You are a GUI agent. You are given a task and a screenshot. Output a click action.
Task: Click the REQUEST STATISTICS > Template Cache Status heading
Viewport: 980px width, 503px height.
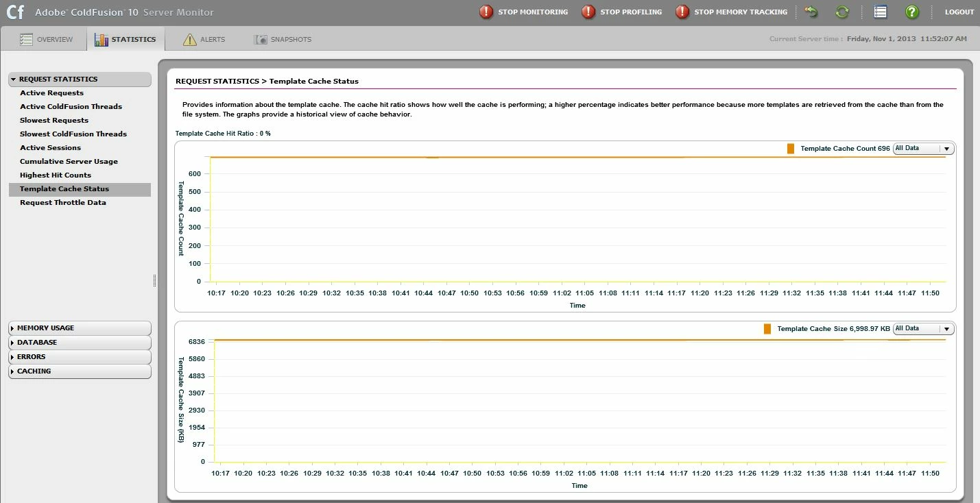[x=267, y=81]
